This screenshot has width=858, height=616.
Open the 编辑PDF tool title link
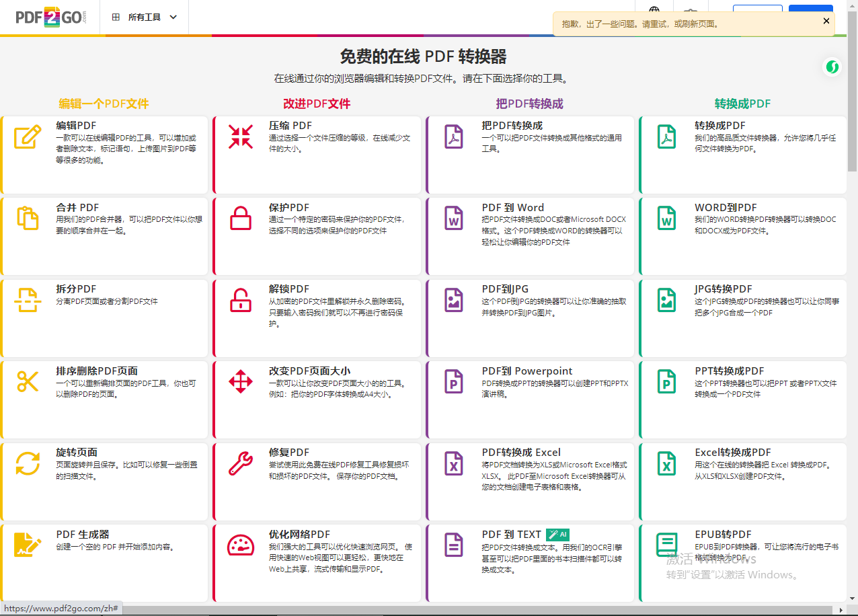pos(76,126)
